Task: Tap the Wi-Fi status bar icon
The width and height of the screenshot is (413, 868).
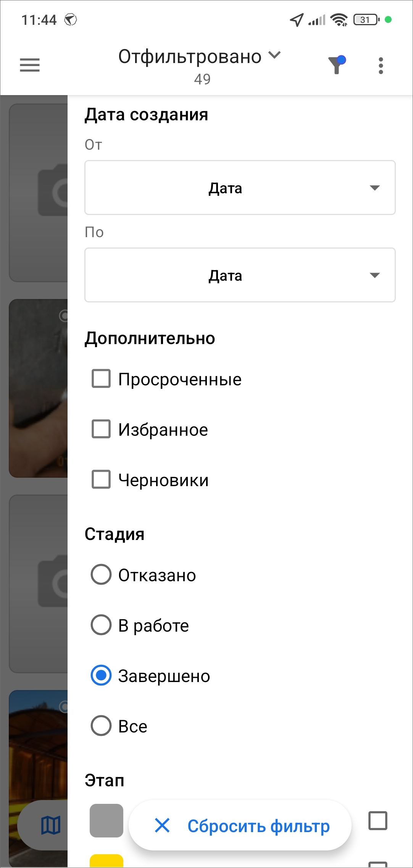Action: coord(339,19)
